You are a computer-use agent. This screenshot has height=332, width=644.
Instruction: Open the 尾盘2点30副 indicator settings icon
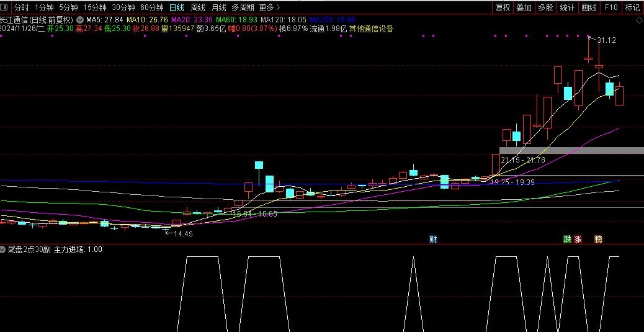click(3, 249)
